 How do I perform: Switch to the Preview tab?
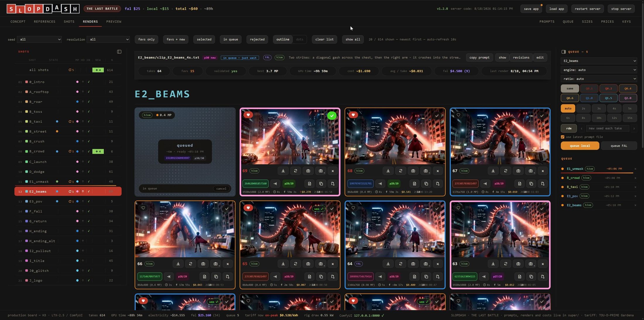click(114, 22)
